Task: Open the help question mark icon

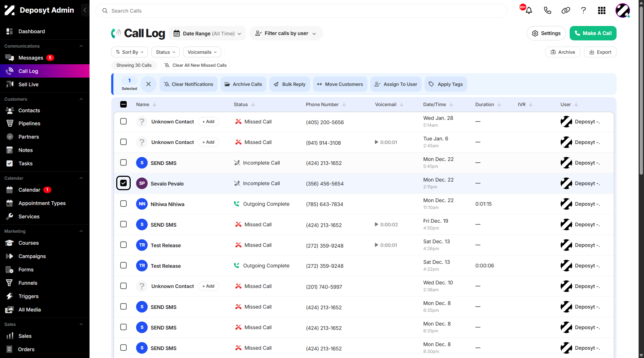Action: click(583, 10)
